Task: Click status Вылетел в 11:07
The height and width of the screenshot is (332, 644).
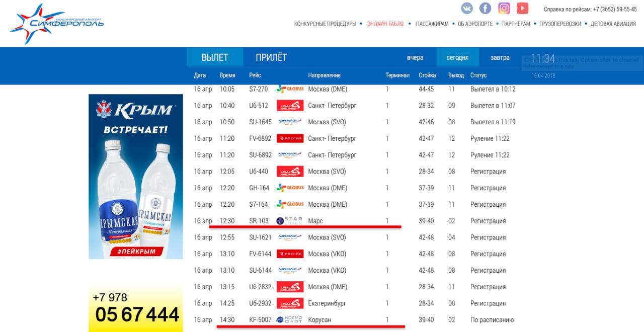Action: point(493,106)
